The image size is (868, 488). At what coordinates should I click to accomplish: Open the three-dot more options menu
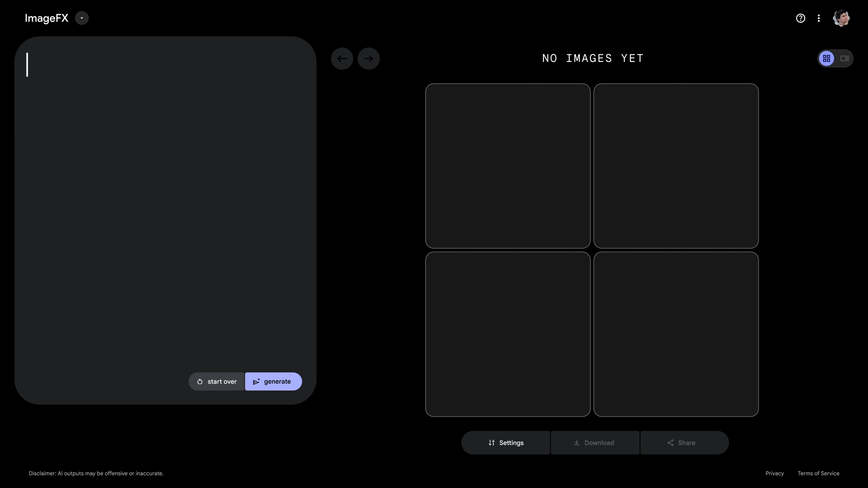coord(819,18)
